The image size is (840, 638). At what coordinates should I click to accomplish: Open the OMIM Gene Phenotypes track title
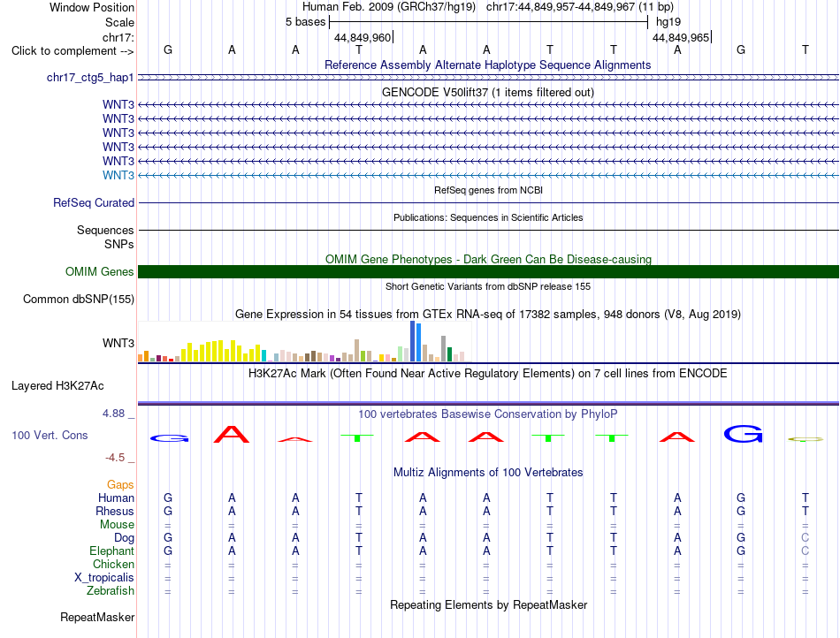[x=488, y=259]
